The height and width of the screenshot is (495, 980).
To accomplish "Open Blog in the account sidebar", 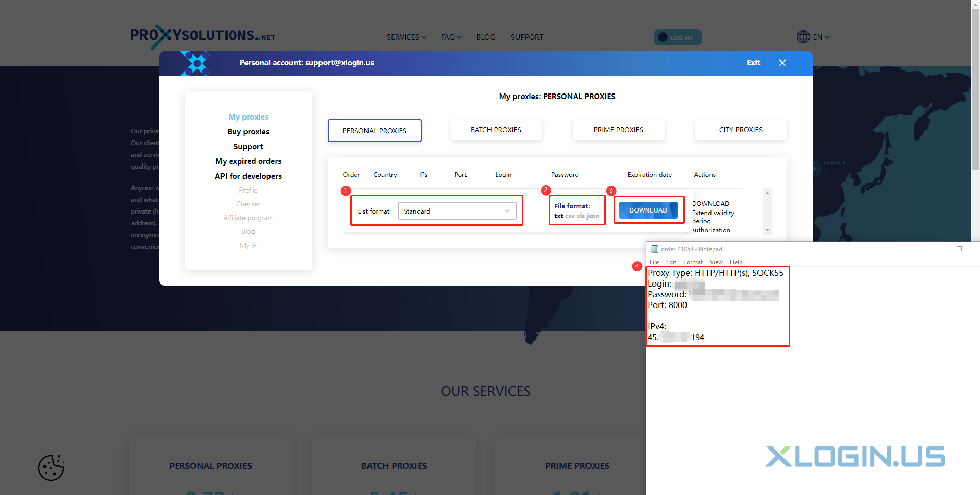I will pyautogui.click(x=248, y=231).
